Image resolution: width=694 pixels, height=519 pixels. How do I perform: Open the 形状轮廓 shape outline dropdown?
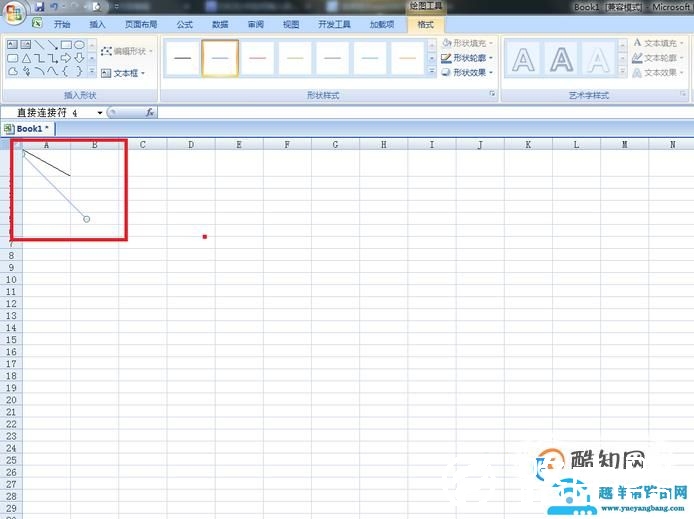click(467, 58)
